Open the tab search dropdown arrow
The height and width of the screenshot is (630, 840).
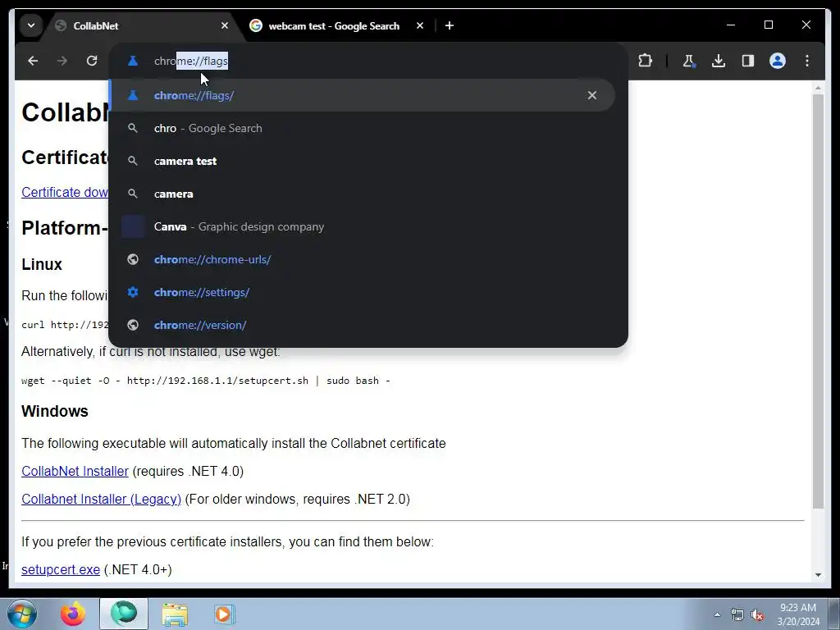(31, 25)
